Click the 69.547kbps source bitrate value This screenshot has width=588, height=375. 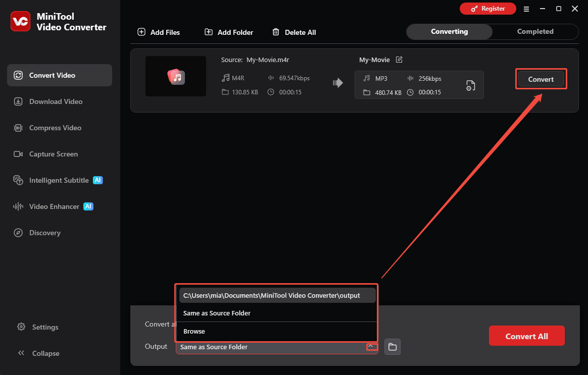click(295, 78)
